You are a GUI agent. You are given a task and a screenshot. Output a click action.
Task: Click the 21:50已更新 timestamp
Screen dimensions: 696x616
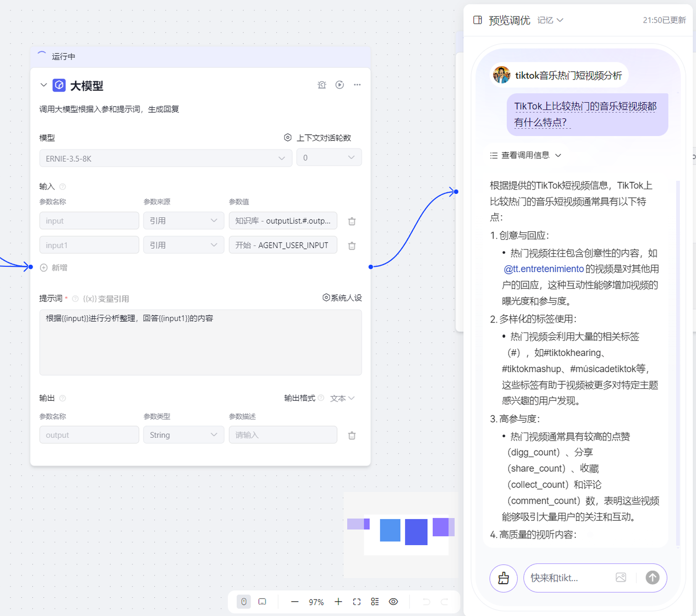(664, 20)
